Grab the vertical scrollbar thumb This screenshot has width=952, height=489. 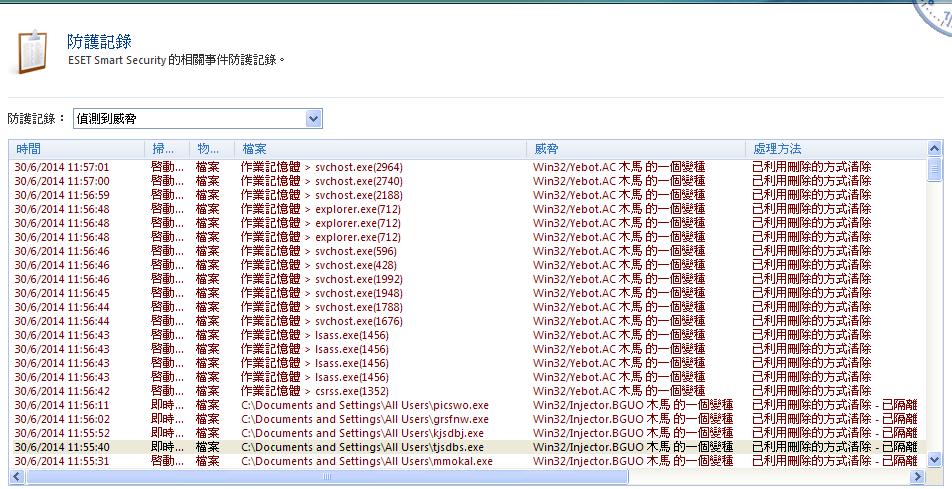tap(934, 169)
